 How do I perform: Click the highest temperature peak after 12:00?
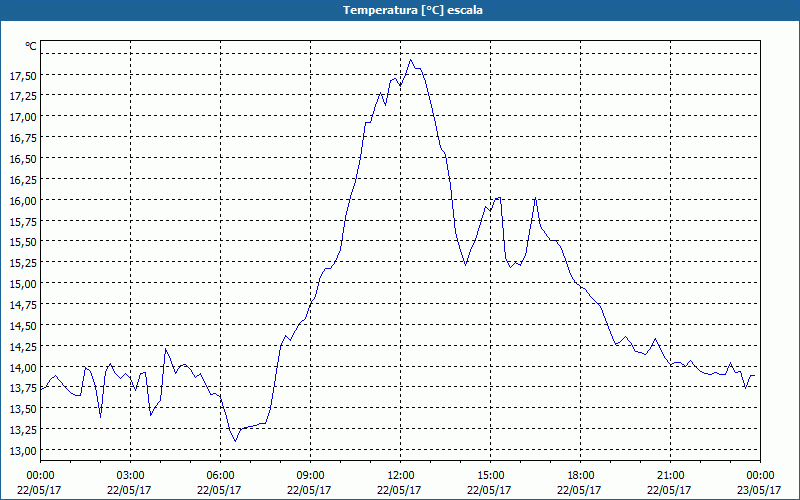(411, 60)
